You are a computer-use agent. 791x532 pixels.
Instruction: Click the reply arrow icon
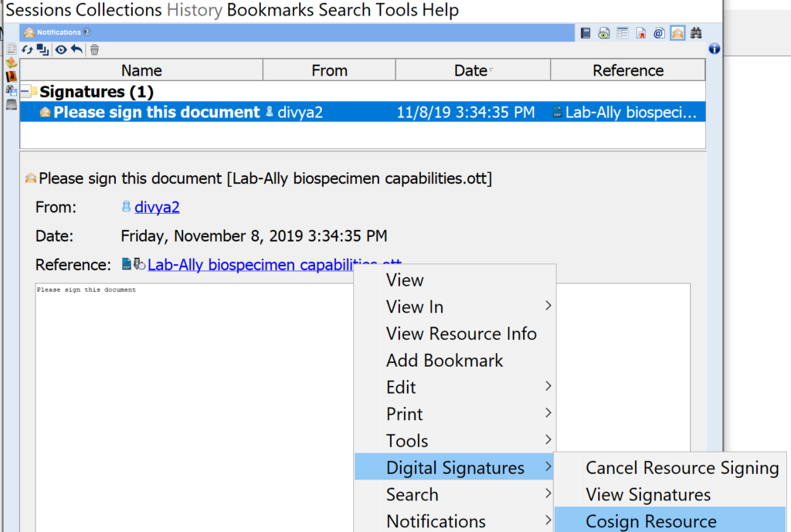point(76,49)
